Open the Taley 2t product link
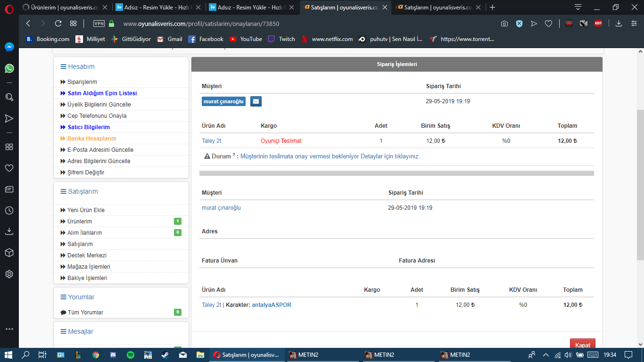 (211, 140)
